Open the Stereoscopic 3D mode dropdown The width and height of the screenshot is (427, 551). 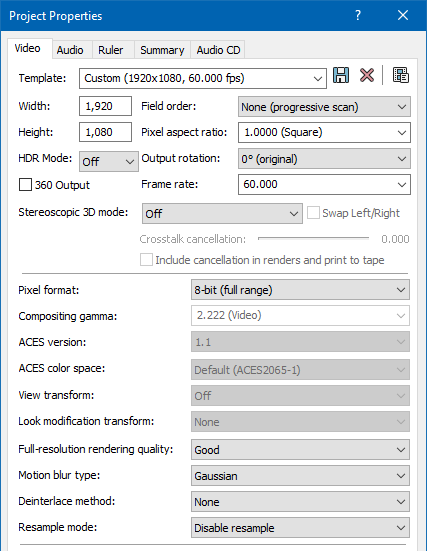[x=222, y=213]
